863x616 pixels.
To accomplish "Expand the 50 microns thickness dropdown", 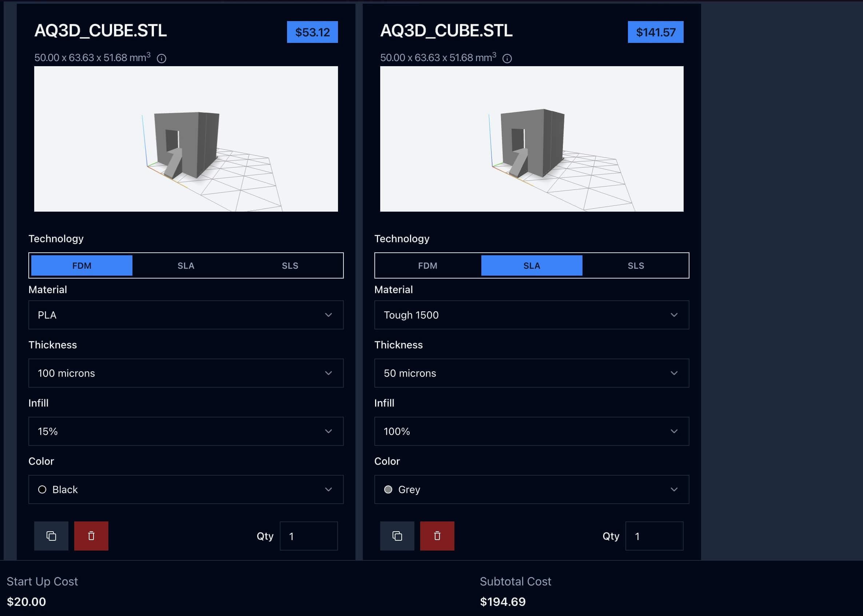I will [531, 373].
